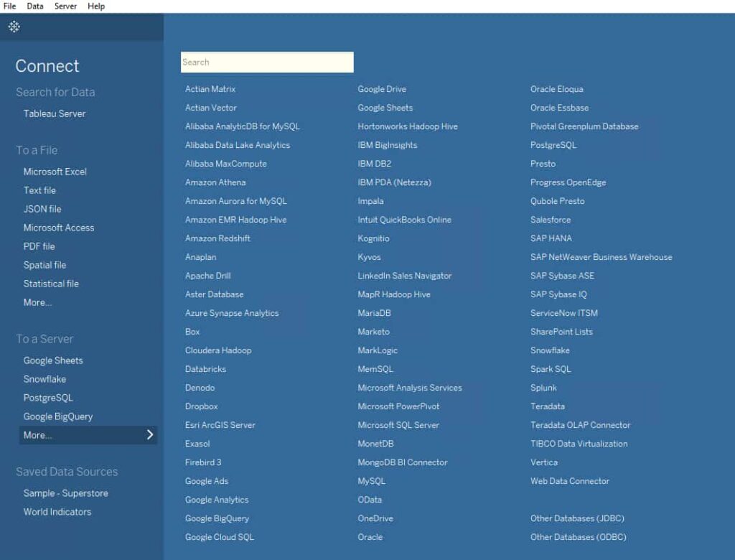735x560 pixels.
Task: Select Teradata OLAP Connector
Action: pos(580,425)
